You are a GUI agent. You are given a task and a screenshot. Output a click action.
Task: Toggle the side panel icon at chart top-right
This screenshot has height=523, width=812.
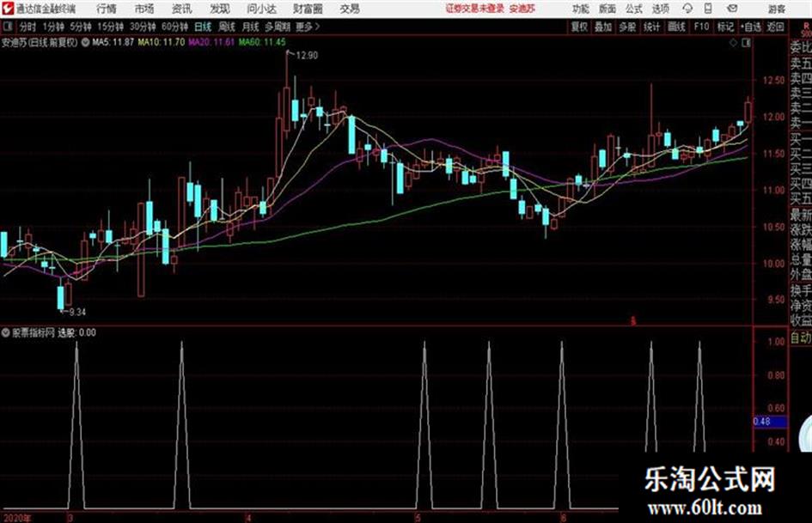[746, 43]
